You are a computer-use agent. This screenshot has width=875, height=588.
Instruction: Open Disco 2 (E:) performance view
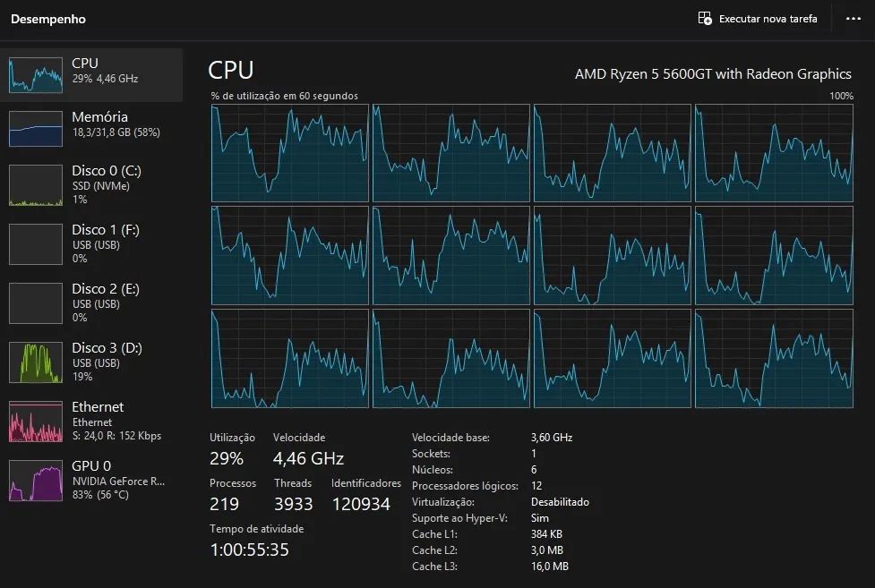[91, 303]
